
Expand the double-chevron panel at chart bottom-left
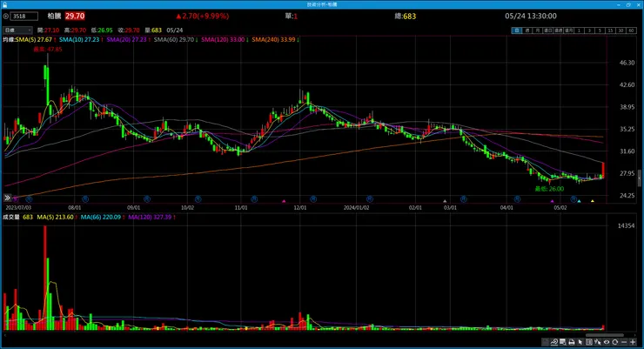[7, 198]
